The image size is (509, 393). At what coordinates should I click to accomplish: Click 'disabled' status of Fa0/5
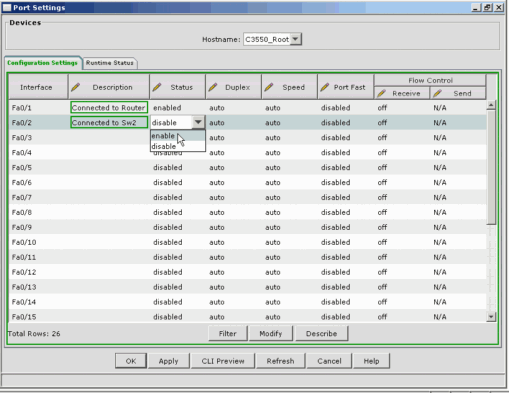168,167
